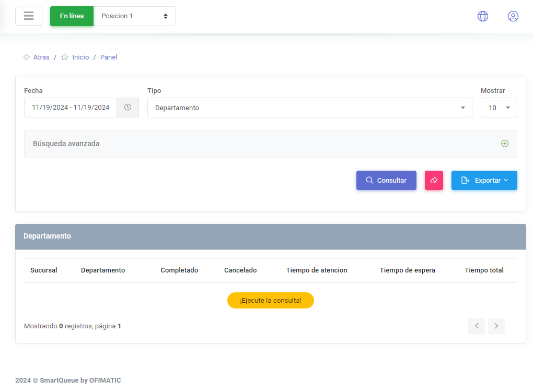
Task: Navigate to Inicio breadcrumb
Action: (x=80, y=57)
